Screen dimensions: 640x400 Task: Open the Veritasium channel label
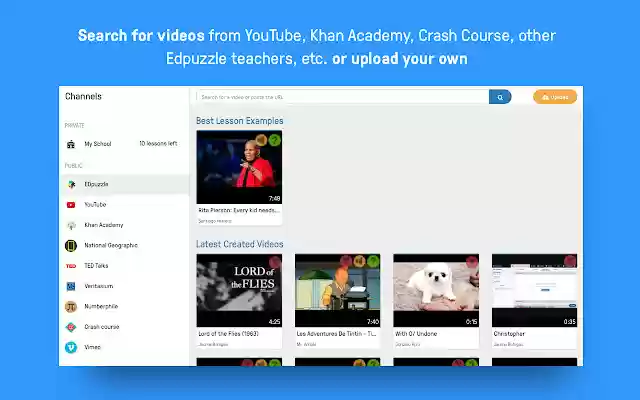tap(99, 287)
